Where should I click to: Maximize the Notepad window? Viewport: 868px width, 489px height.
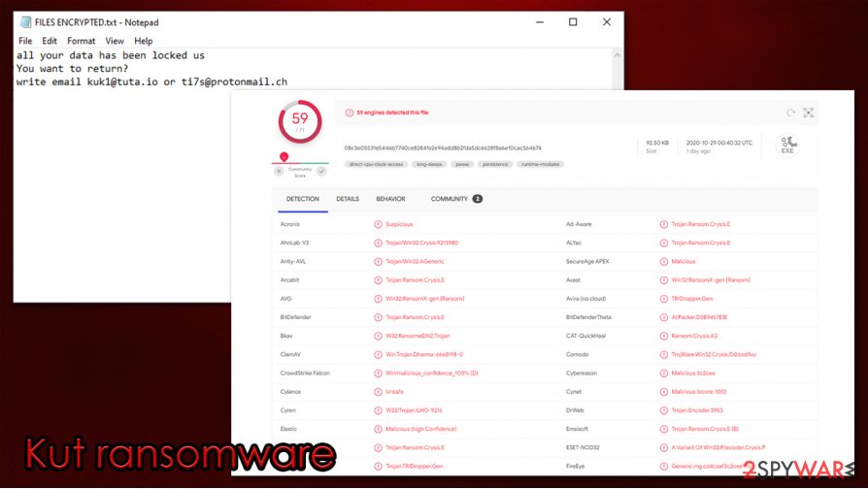pyautogui.click(x=573, y=22)
